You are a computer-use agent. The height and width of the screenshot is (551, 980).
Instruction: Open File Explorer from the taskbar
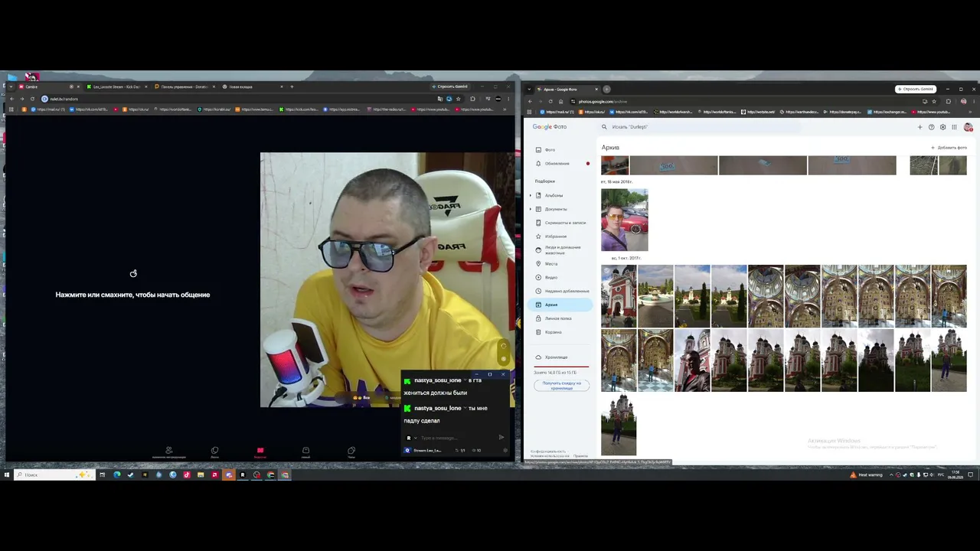(201, 475)
